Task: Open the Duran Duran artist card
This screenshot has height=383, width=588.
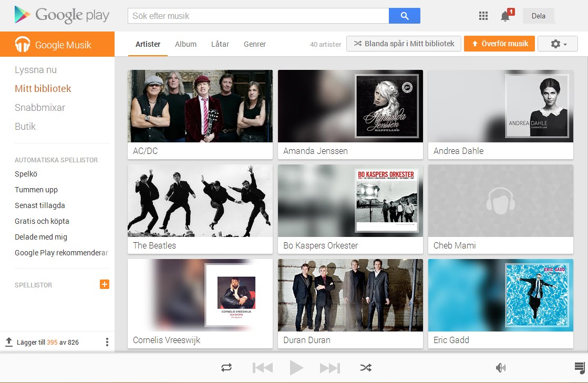Action: coord(350,303)
